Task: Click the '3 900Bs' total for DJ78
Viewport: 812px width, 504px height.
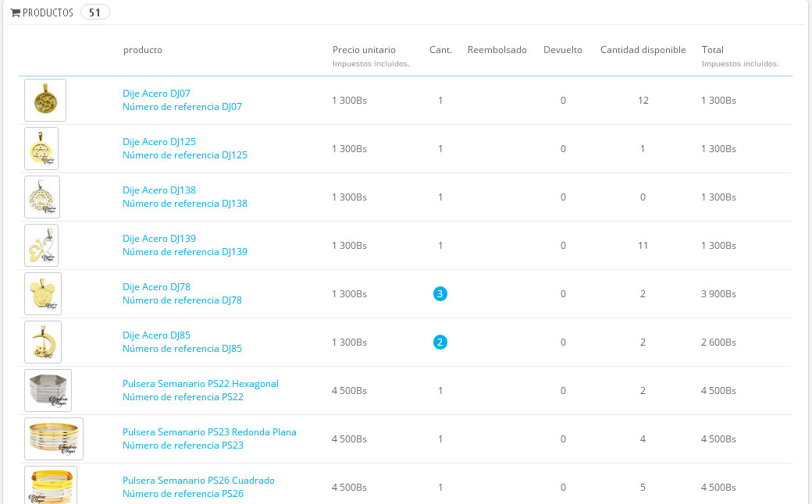Action: (719, 294)
